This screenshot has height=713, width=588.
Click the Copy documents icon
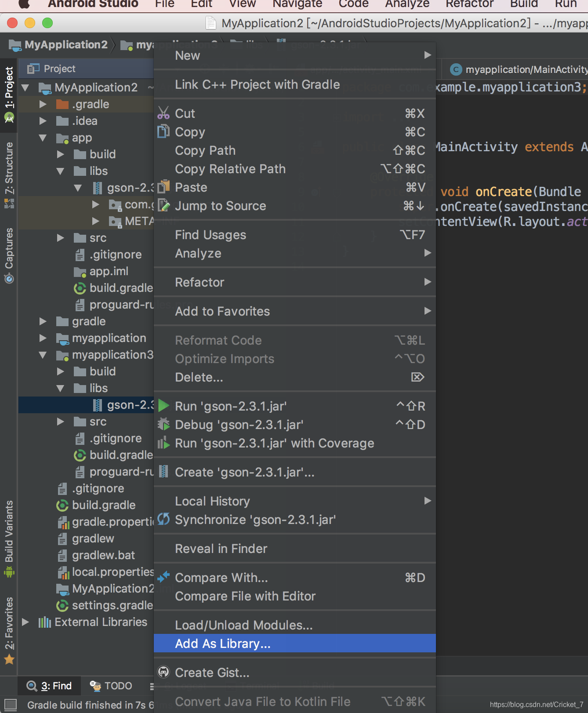pyautogui.click(x=163, y=131)
